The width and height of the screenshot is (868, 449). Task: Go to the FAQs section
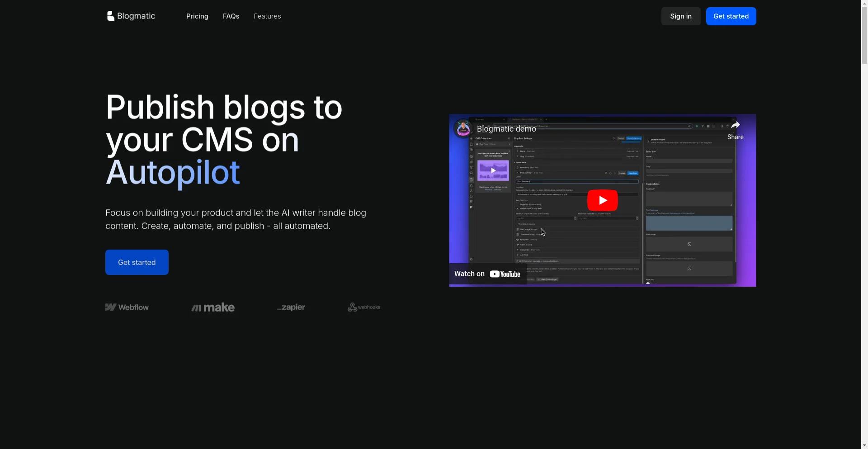pyautogui.click(x=231, y=16)
